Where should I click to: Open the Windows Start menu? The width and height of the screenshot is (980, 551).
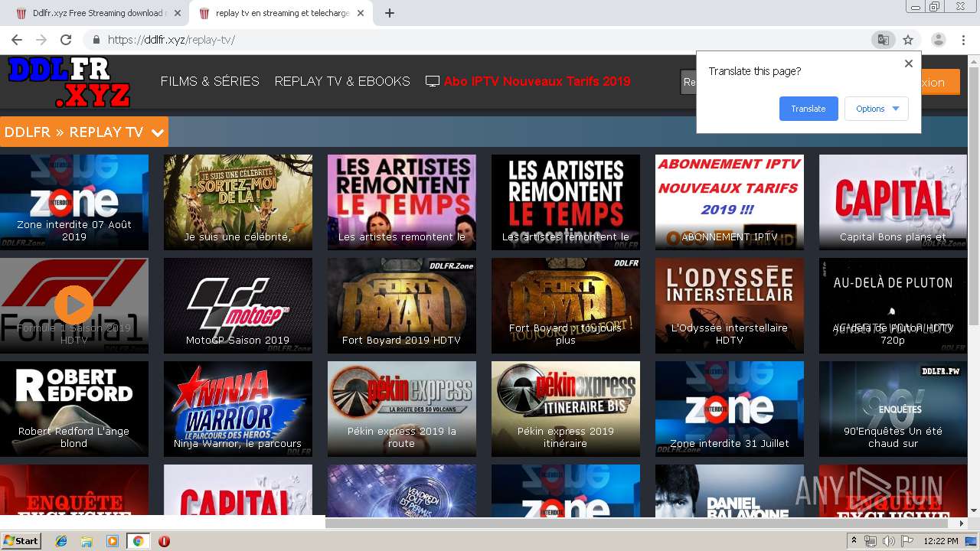[21, 541]
